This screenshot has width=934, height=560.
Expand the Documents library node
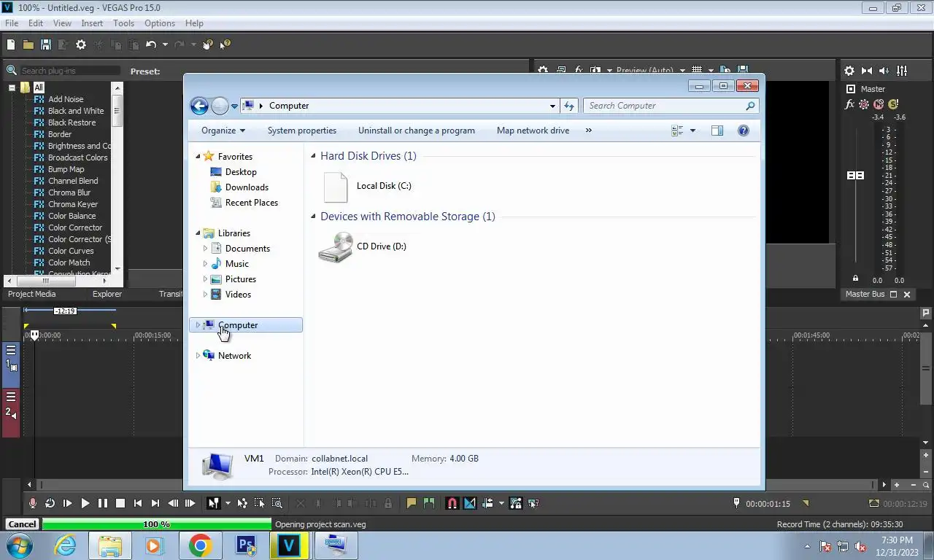point(205,249)
